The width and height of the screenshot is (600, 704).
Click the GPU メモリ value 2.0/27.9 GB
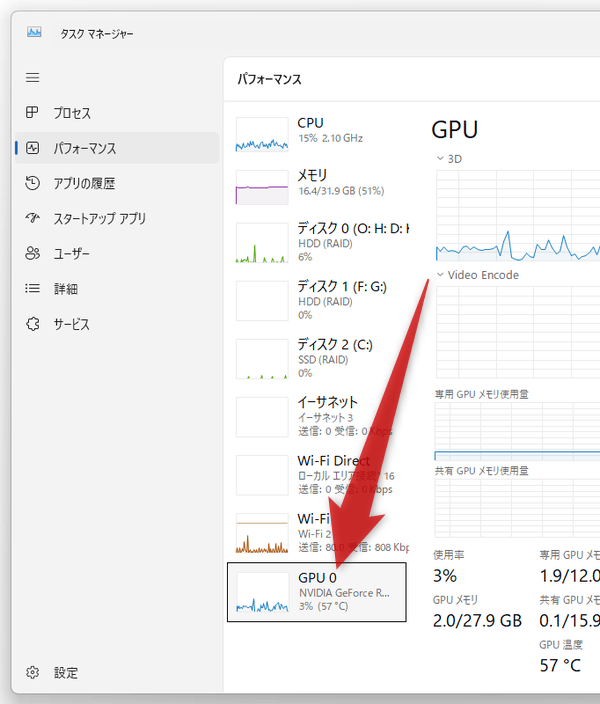(477, 620)
